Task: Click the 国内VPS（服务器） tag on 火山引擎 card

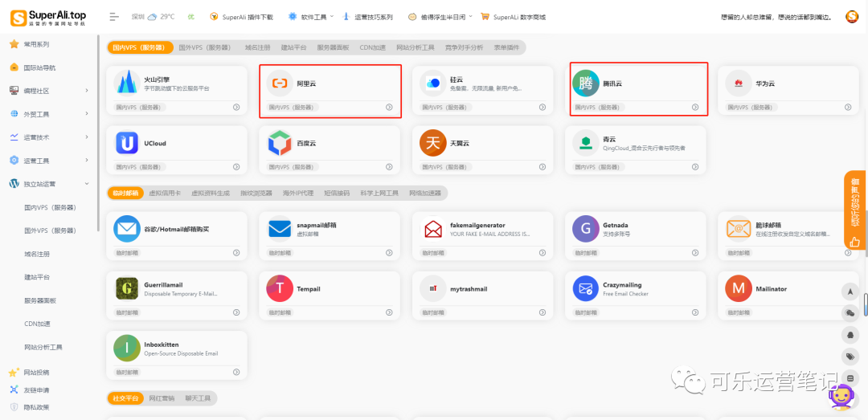Action: click(x=140, y=108)
